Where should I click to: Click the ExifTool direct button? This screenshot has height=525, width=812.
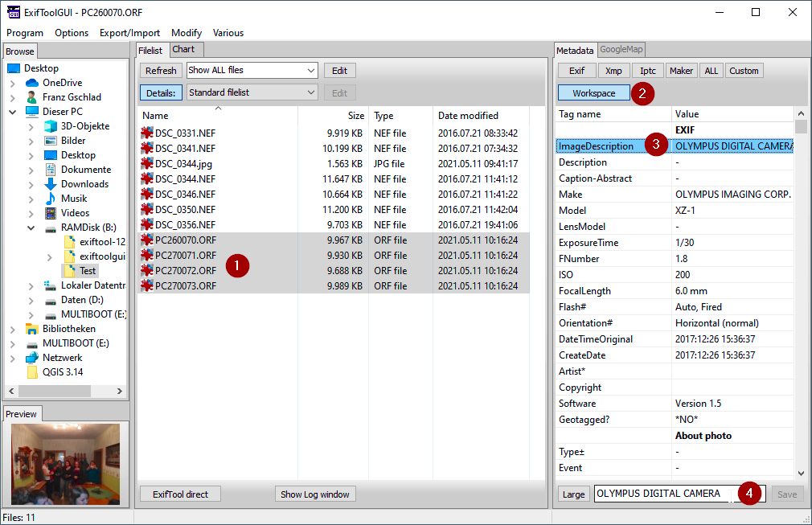(x=180, y=494)
